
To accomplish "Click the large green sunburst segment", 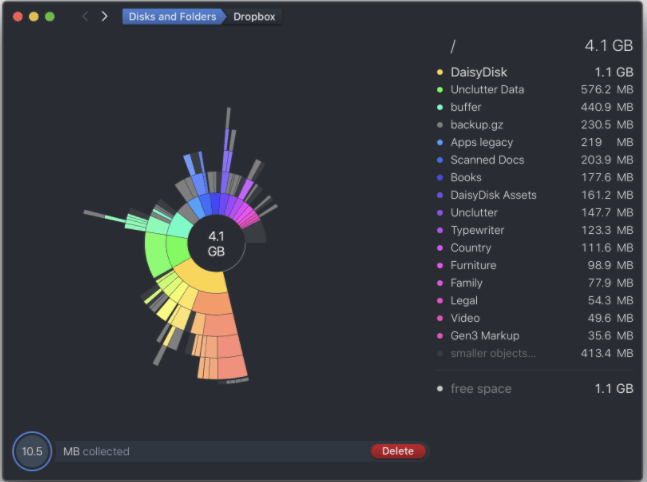I will [155, 254].
